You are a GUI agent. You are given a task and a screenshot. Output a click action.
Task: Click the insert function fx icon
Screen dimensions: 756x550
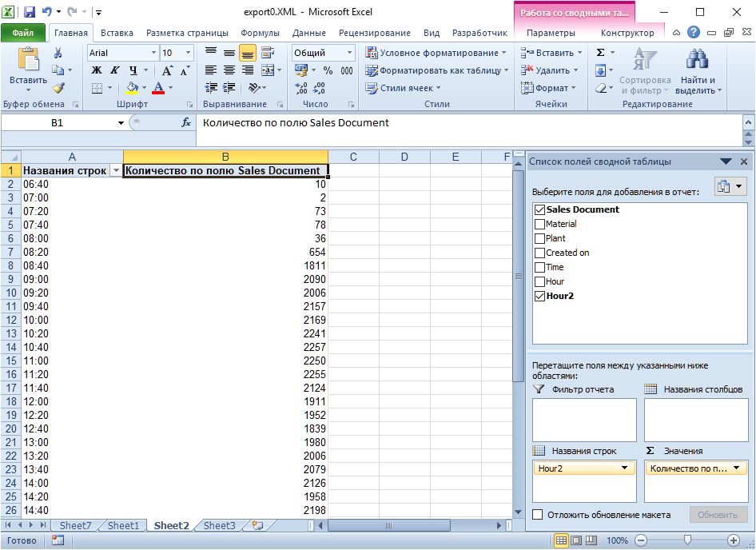tap(186, 122)
